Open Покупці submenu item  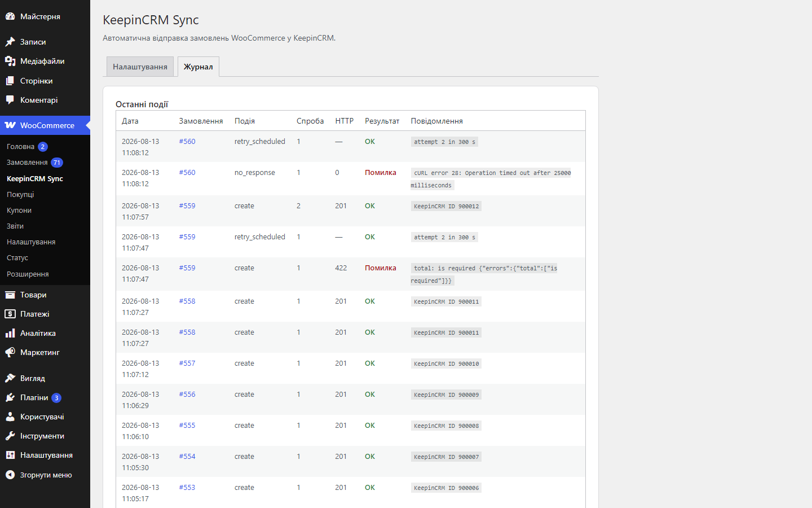tap(20, 194)
